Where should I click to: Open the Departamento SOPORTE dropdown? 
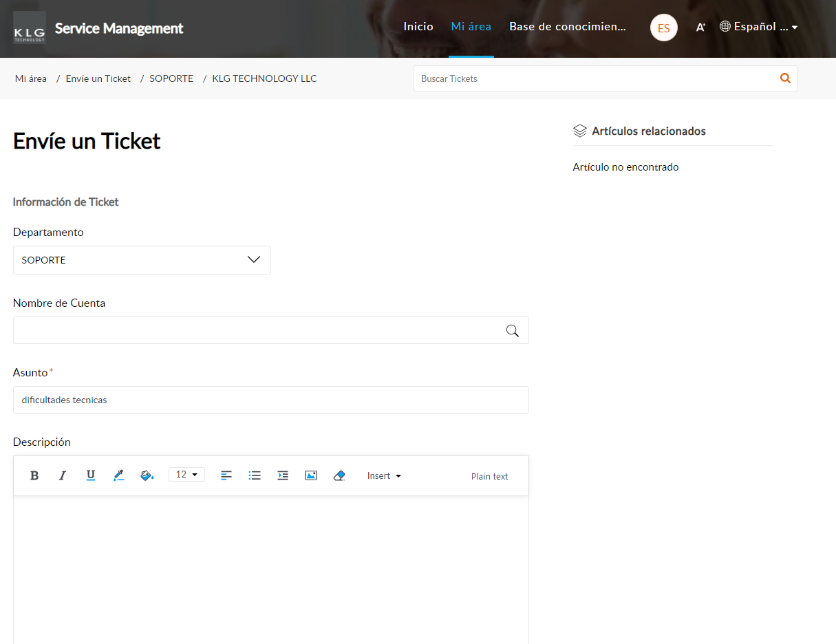pos(142,260)
